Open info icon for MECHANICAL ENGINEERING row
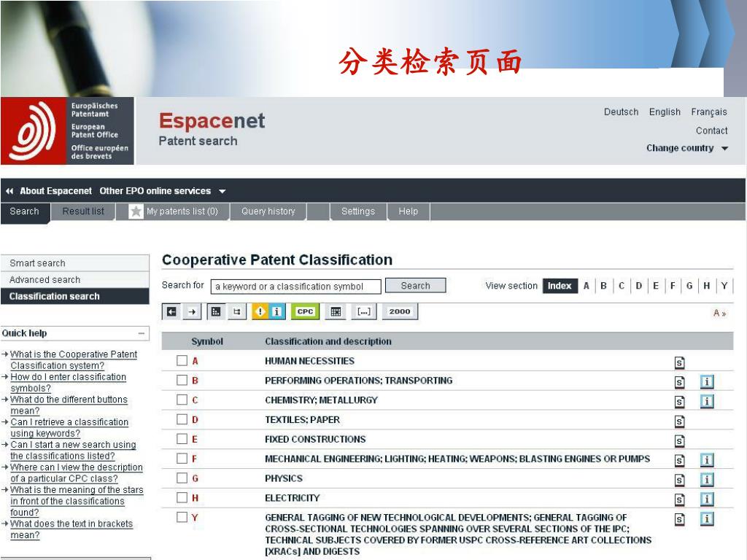The width and height of the screenshot is (747, 560). (707, 460)
